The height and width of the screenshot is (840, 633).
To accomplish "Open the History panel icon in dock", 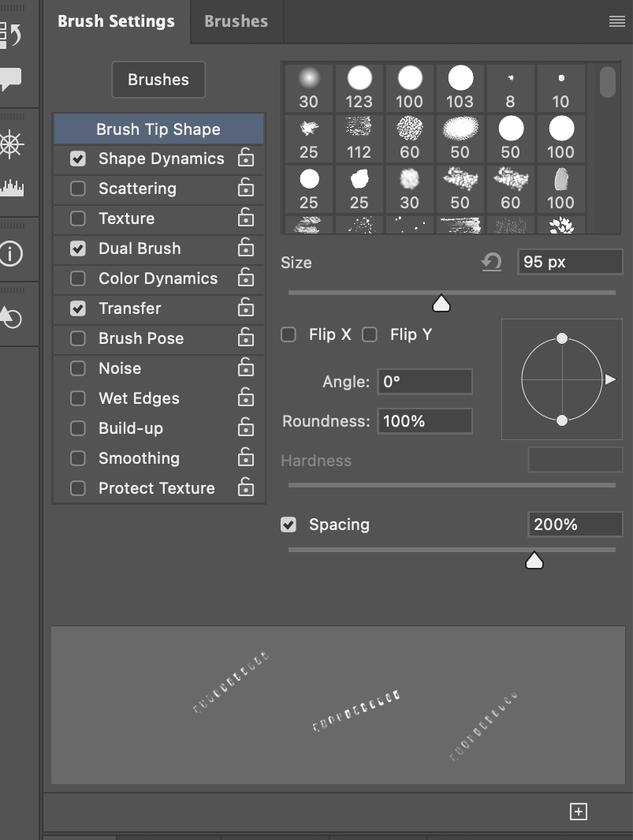I will click(x=12, y=35).
